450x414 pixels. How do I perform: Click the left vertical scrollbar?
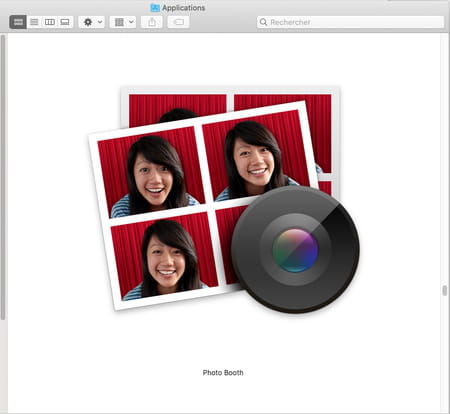click(x=3, y=177)
